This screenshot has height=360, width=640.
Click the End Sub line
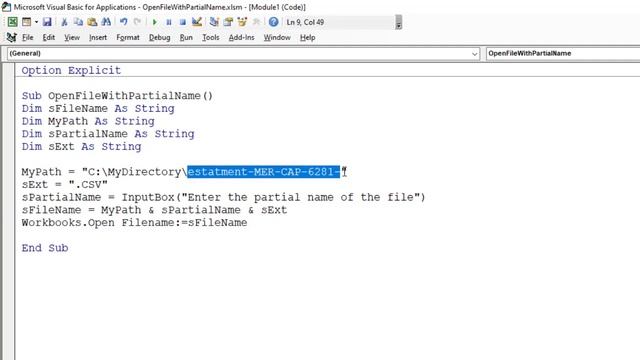pos(45,248)
